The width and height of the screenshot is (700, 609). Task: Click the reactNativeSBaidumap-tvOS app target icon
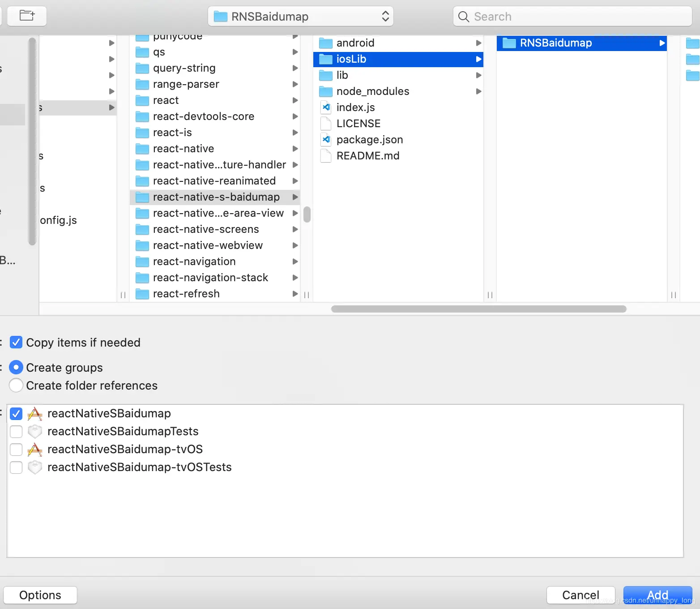click(x=35, y=449)
